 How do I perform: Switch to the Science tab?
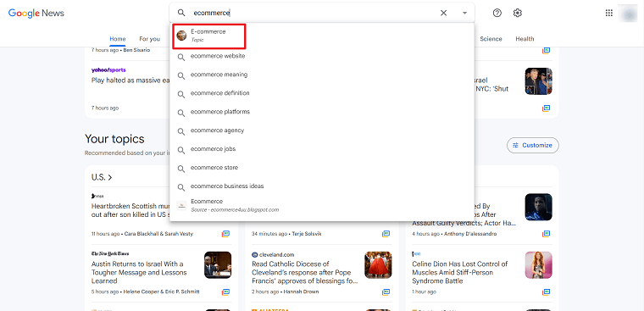point(491,39)
